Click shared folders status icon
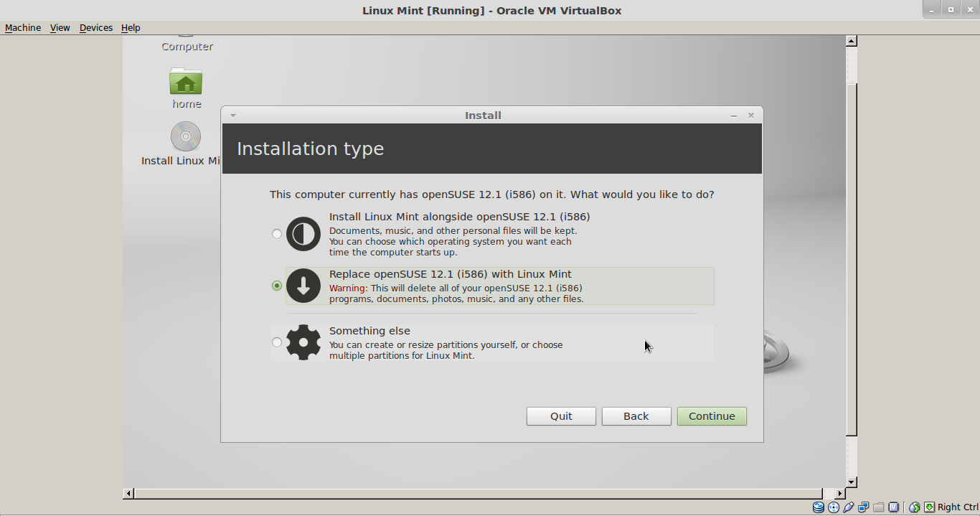 pyautogui.click(x=879, y=507)
